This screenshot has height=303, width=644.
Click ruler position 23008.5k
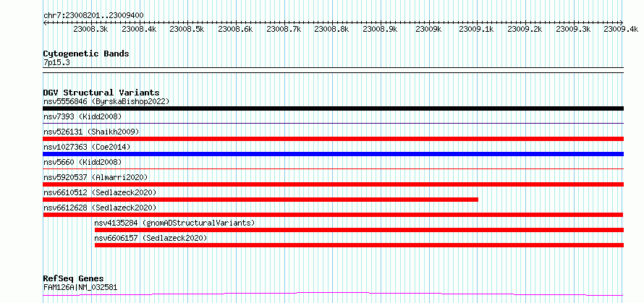click(187, 29)
